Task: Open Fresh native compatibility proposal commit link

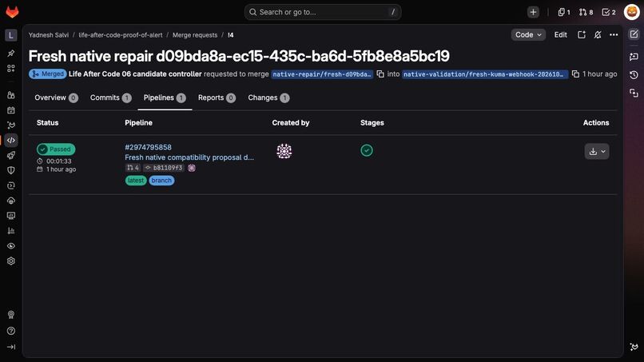Action: tap(189, 157)
